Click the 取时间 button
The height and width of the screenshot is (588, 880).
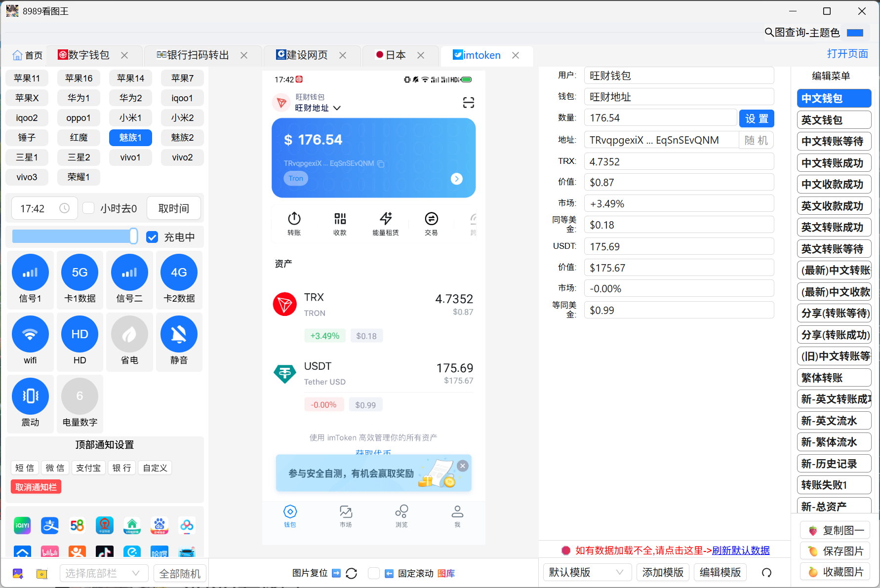pyautogui.click(x=174, y=208)
